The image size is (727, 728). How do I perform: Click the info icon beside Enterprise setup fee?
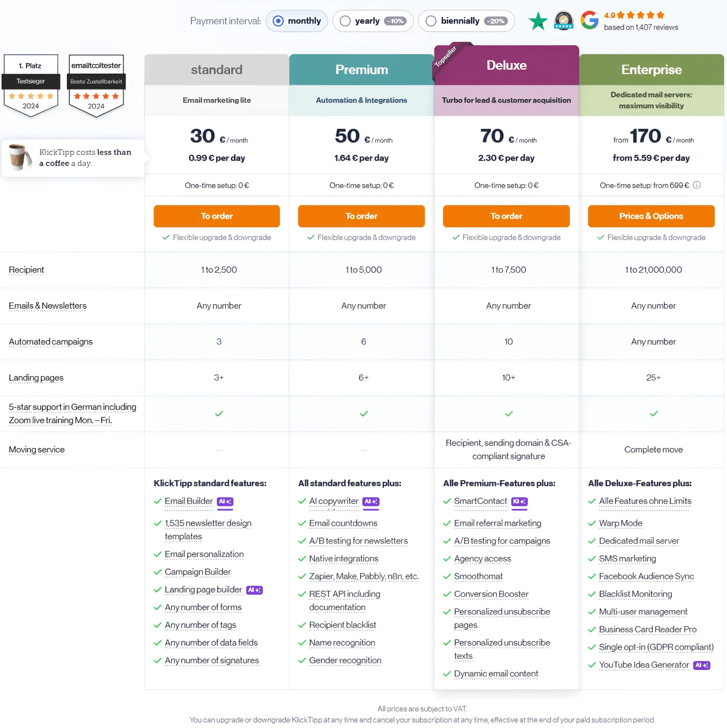[697, 185]
